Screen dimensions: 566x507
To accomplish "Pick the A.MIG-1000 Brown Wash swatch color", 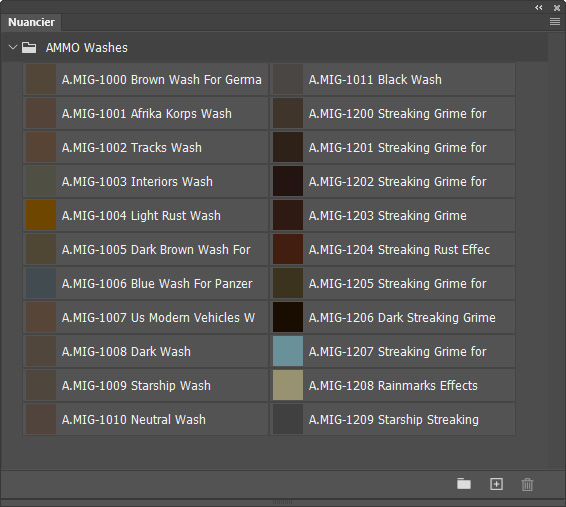I will pyautogui.click(x=41, y=79).
